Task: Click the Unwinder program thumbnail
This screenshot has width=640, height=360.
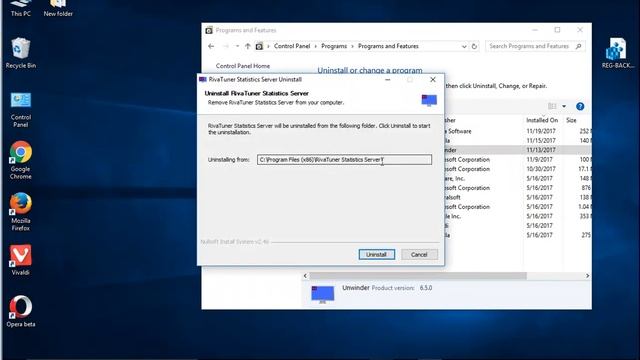Action: [x=322, y=294]
